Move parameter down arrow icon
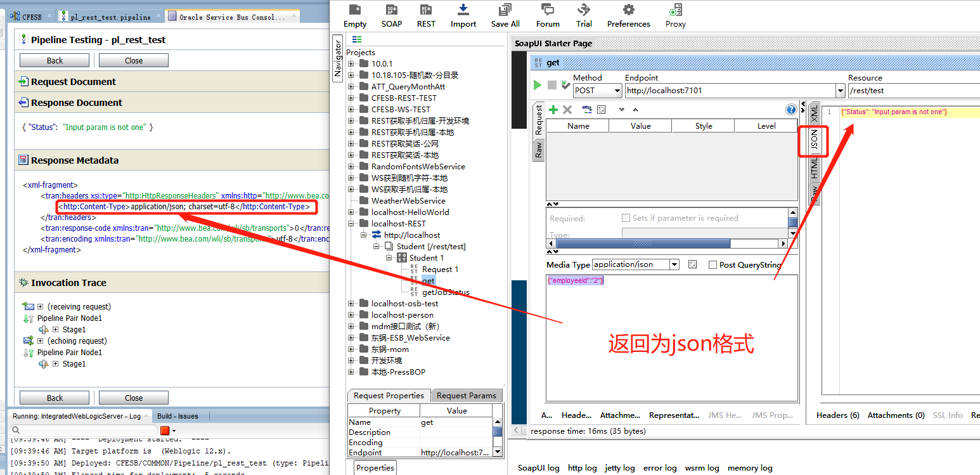This screenshot has height=475, width=980. pyautogui.click(x=621, y=110)
